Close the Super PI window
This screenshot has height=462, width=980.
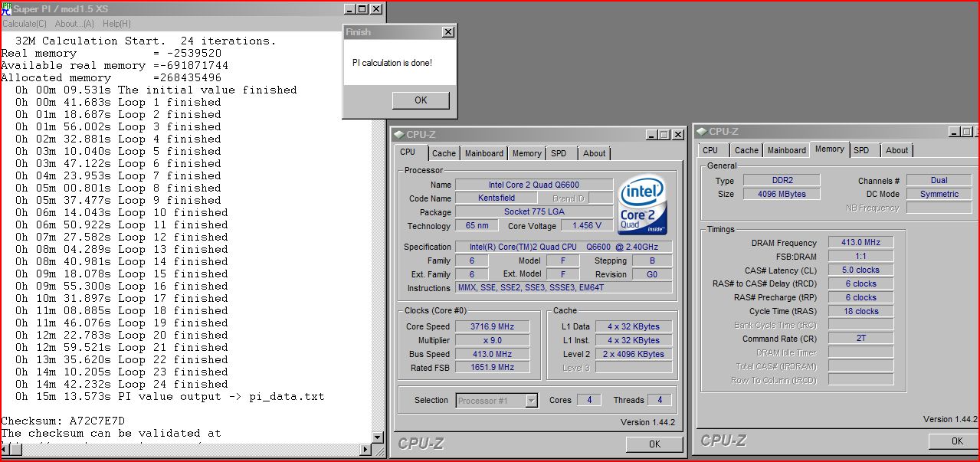click(x=376, y=9)
